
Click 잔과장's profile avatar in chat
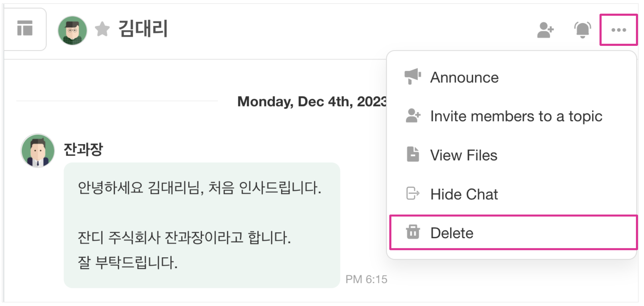coord(38,151)
